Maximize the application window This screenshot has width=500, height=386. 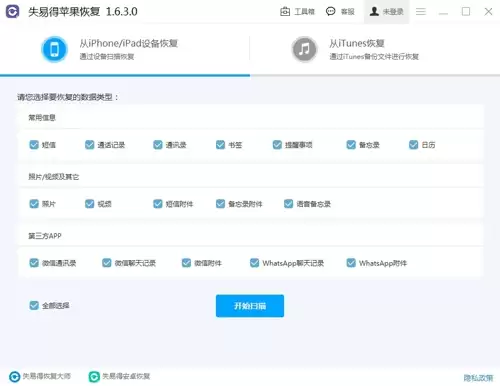click(x=466, y=12)
